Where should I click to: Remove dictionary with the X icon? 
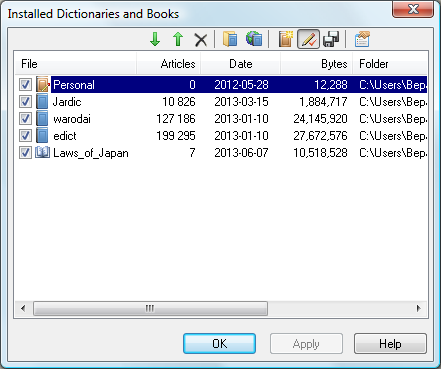(201, 40)
